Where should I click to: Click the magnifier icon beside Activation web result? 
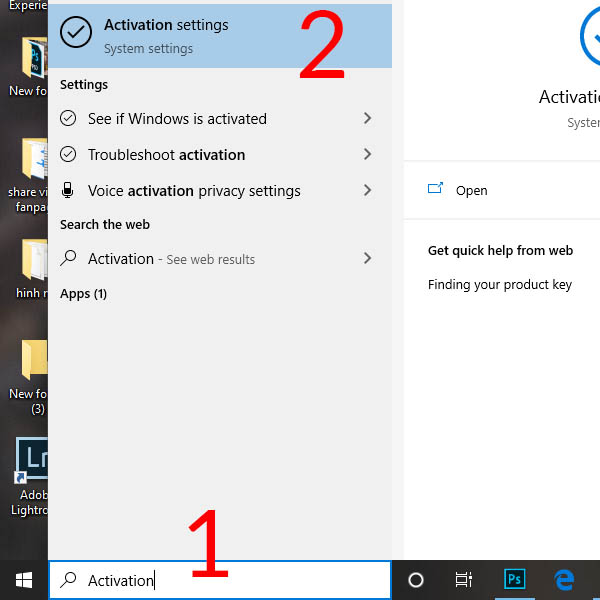pos(68,258)
